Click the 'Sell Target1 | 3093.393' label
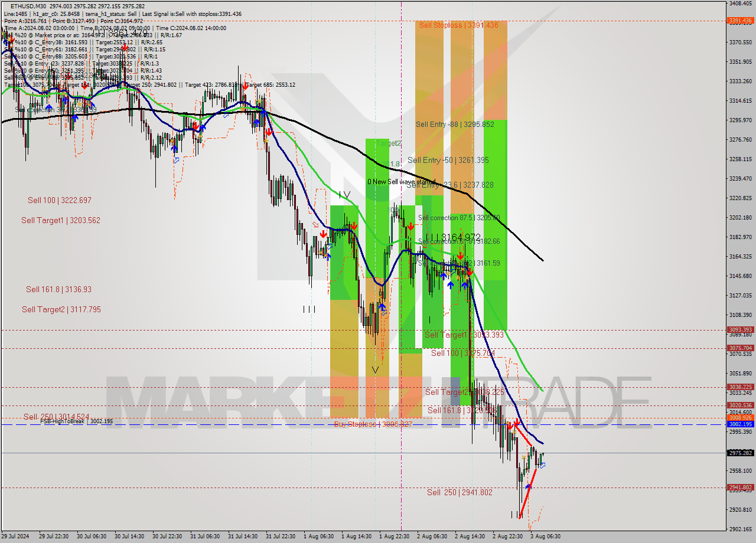Viewport: 756px width, 543px height. (x=464, y=335)
